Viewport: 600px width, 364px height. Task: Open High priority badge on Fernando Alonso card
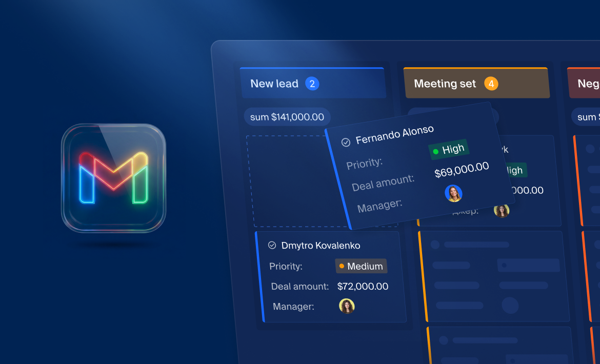click(448, 150)
